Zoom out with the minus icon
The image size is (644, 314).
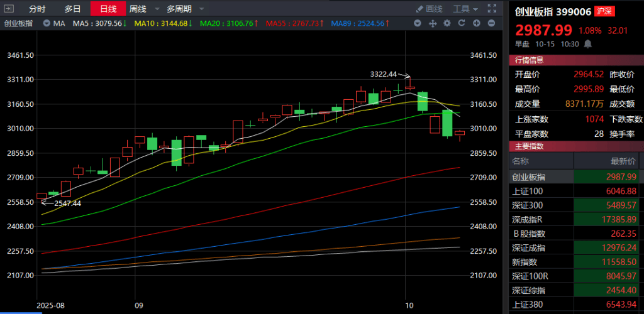(491, 23)
